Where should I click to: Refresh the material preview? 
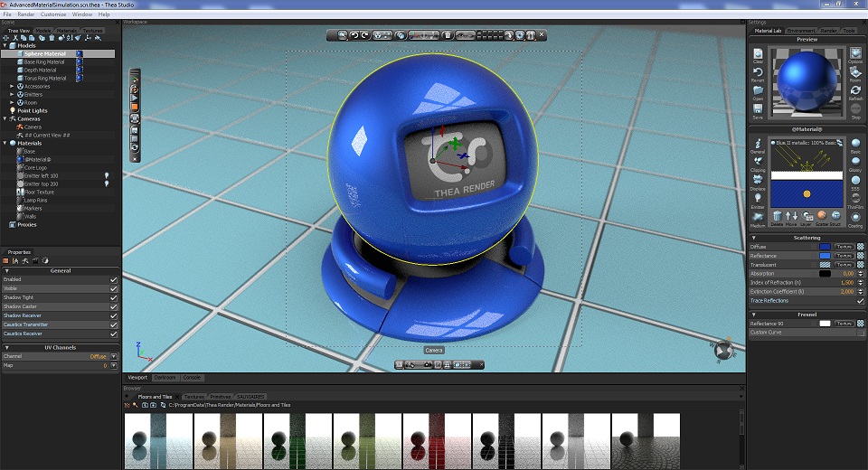pyautogui.click(x=856, y=90)
